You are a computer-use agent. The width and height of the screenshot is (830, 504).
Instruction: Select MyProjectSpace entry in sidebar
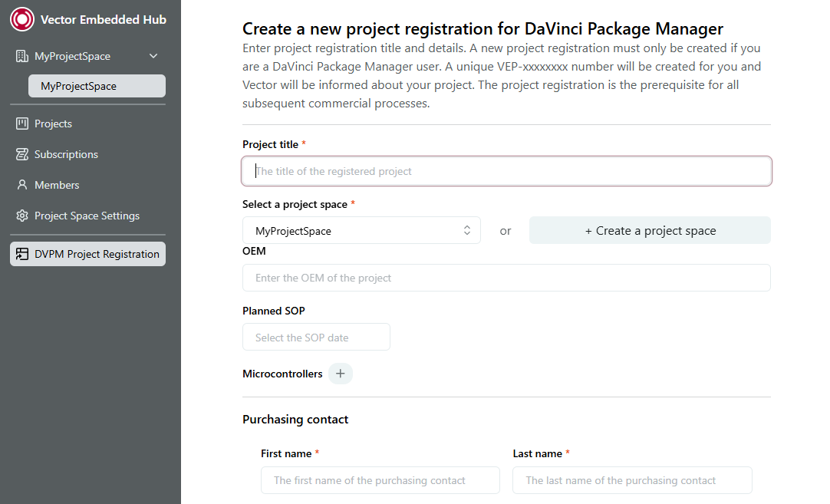point(97,86)
